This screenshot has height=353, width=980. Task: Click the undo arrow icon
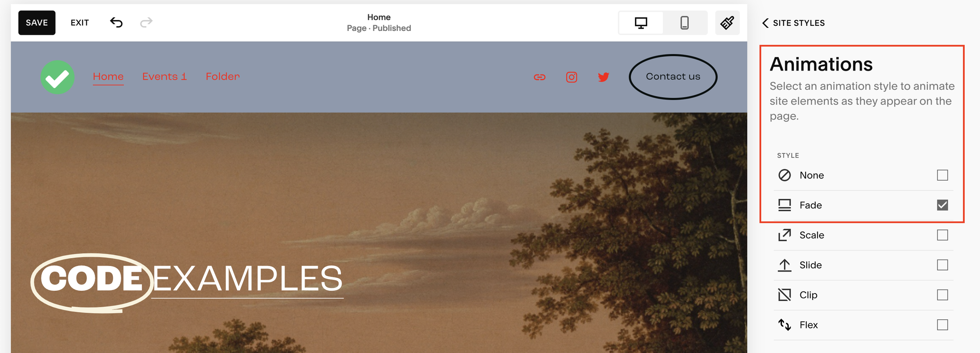(116, 23)
